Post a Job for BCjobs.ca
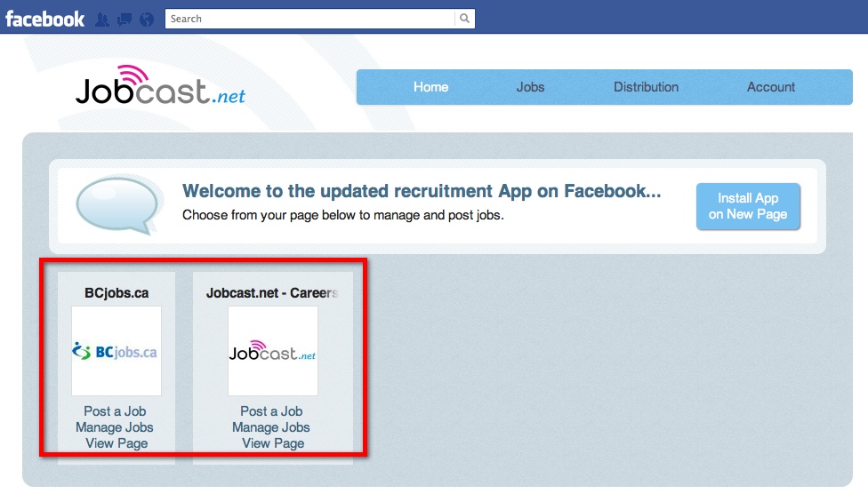The height and width of the screenshot is (494, 868). tap(115, 411)
